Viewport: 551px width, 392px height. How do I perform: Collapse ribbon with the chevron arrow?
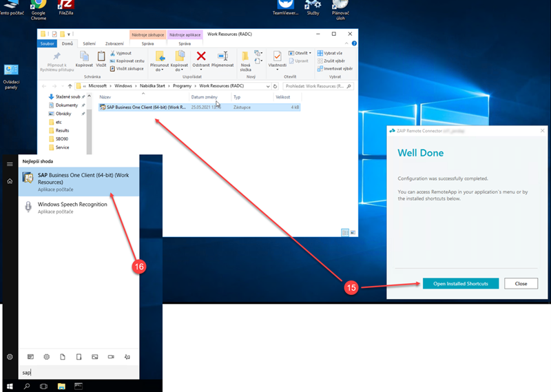tap(346, 43)
